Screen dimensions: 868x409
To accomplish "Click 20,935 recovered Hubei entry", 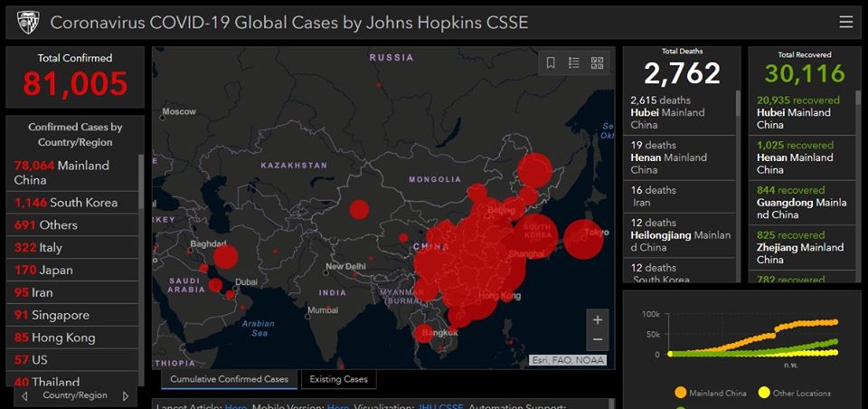I will (x=802, y=112).
